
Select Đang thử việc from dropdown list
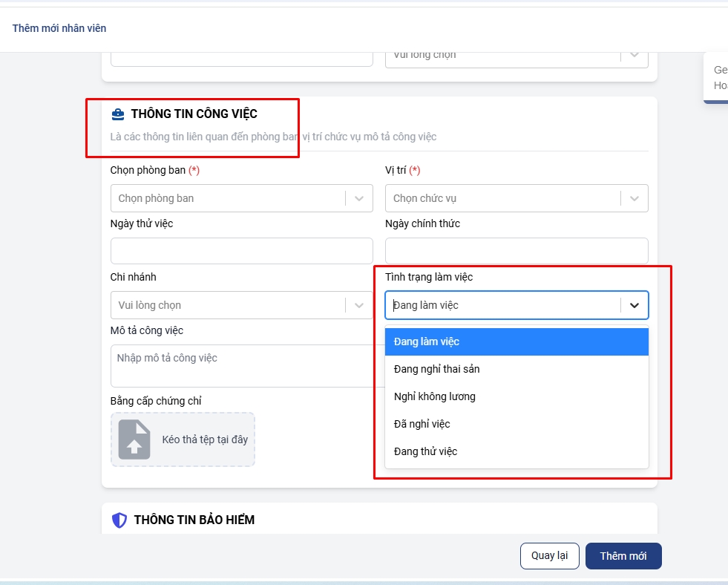click(x=517, y=451)
